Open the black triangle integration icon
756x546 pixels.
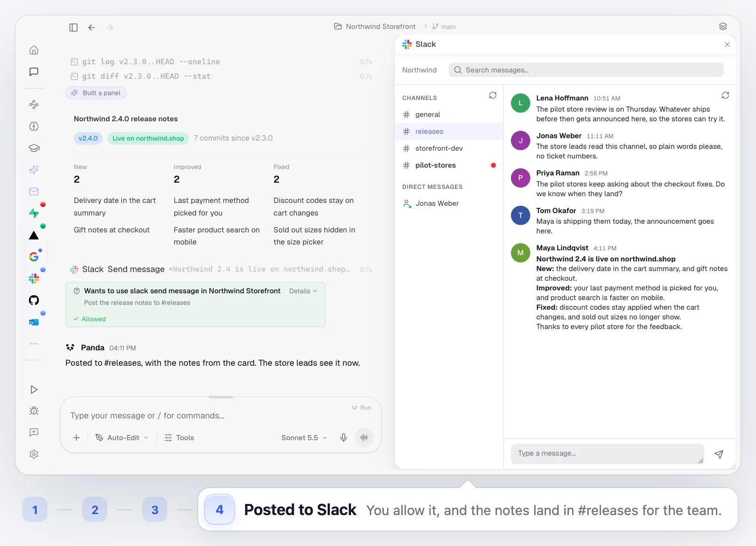coord(34,235)
